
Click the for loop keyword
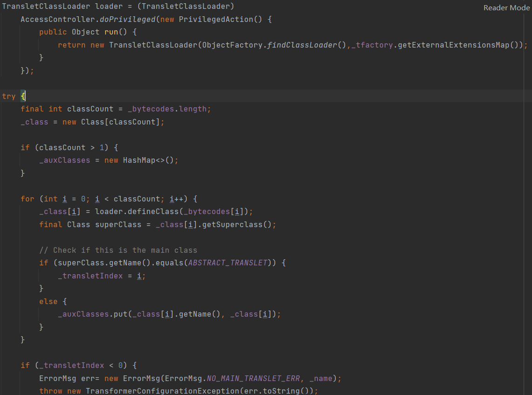pos(27,199)
